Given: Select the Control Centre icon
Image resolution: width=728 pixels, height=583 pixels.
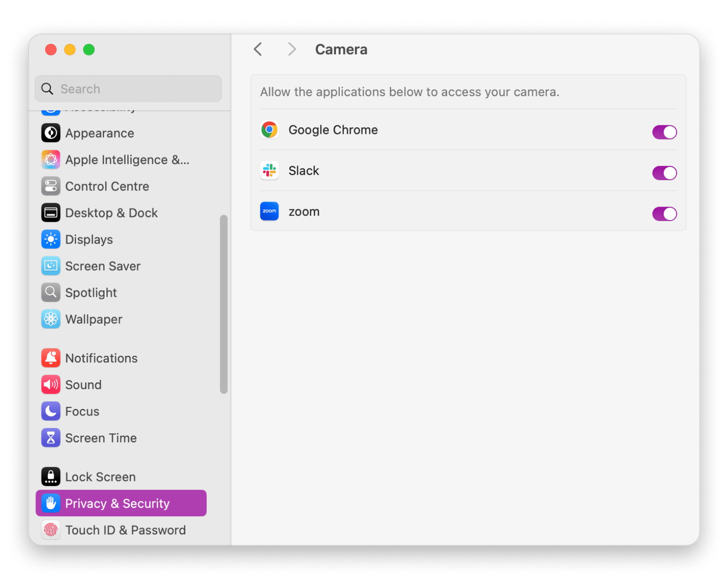Looking at the screenshot, I should (x=51, y=186).
